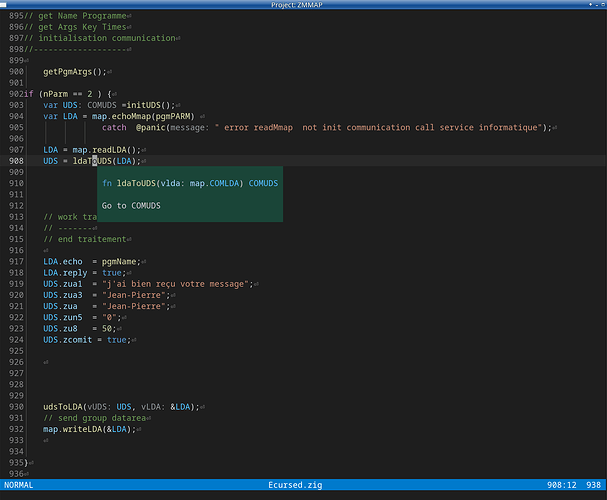Image resolution: width=607 pixels, height=500 pixels.
Task: Click 'LDA.reply' on line 918
Action: coord(65,273)
